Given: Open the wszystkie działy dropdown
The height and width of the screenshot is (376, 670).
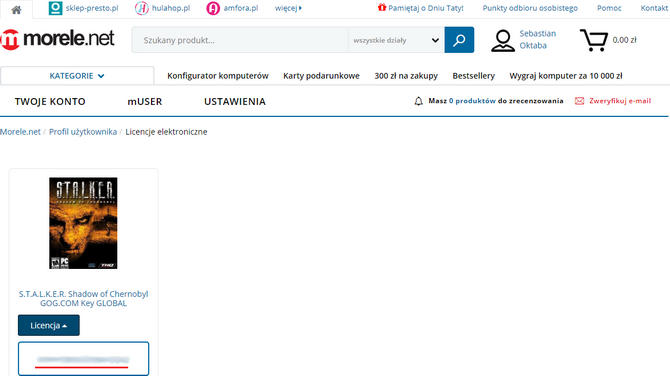Looking at the screenshot, I should (x=396, y=40).
